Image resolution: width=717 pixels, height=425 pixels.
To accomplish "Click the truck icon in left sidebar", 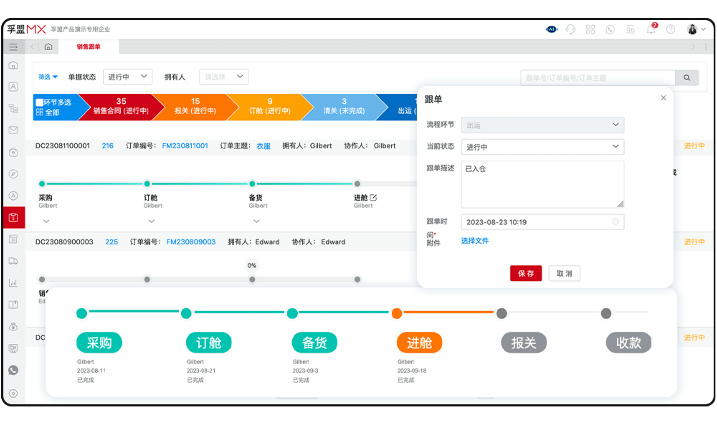I will [13, 261].
